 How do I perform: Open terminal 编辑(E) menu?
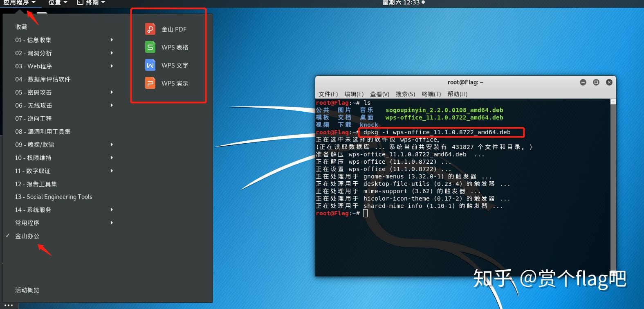point(354,94)
